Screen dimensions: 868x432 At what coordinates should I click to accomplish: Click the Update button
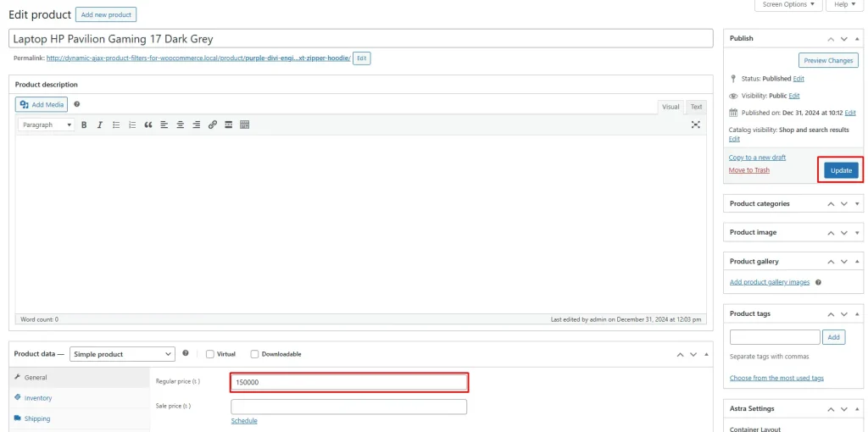[841, 170]
